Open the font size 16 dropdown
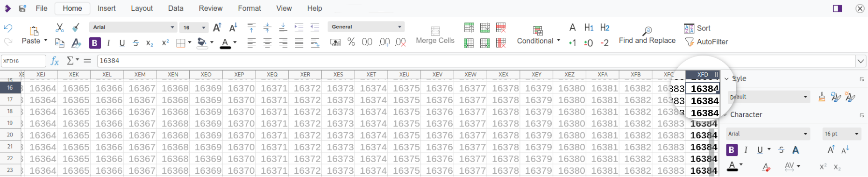Viewport: 868px width, 177px height. click(204, 27)
